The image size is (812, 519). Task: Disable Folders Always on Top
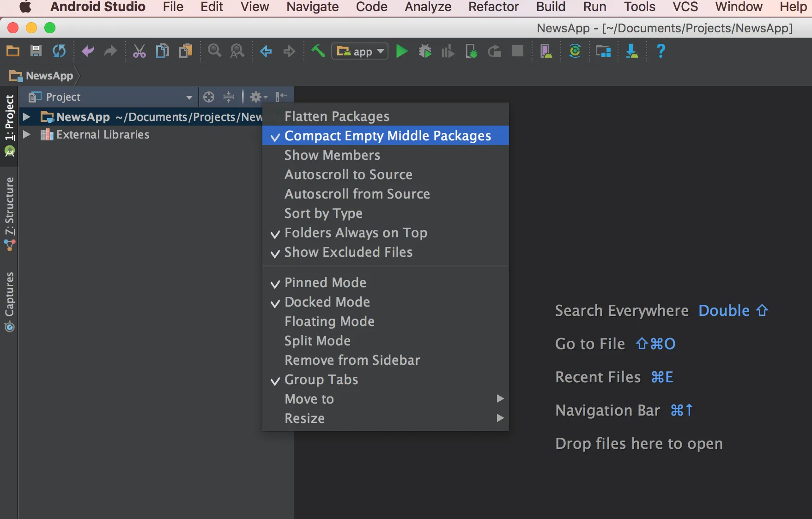[385, 233]
